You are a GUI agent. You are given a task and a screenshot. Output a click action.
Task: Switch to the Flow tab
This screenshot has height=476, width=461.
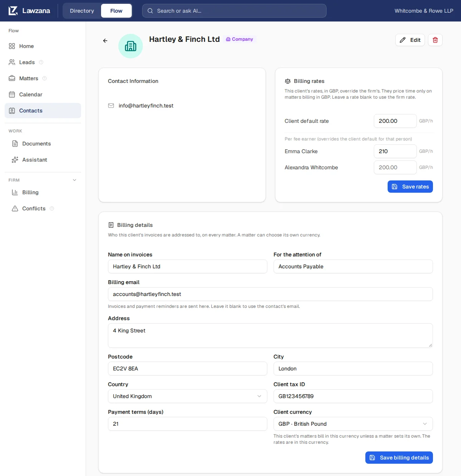click(116, 11)
